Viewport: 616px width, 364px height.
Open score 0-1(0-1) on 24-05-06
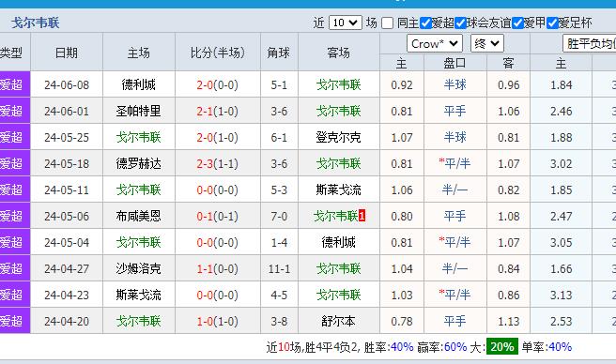pos(218,216)
